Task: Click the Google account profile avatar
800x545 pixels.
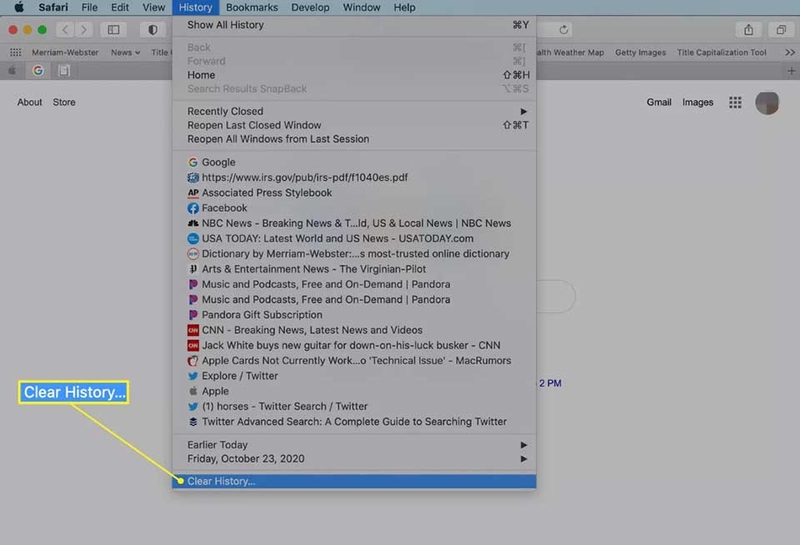Action: [767, 103]
